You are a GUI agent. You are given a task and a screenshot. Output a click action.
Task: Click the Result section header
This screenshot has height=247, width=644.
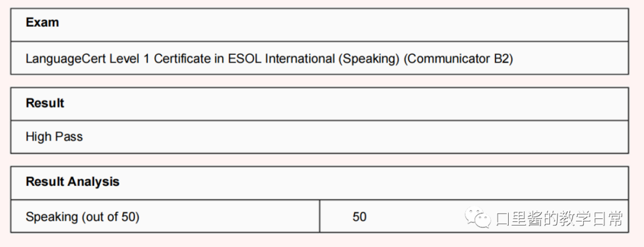45,103
